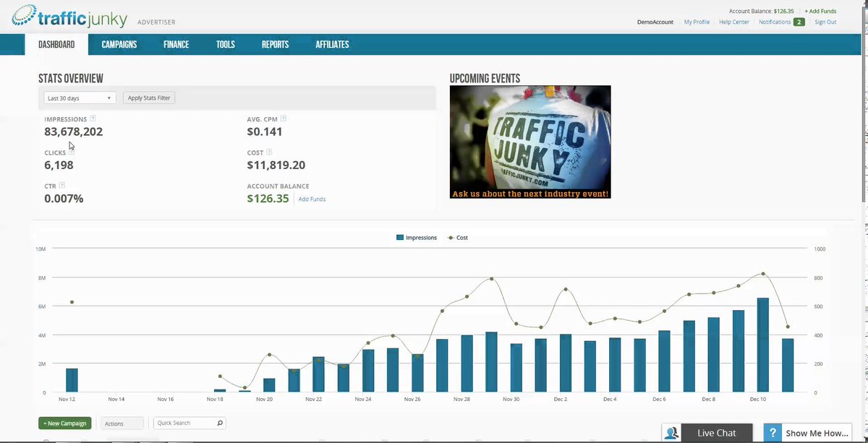The width and height of the screenshot is (868, 443).
Task: Click the Dec 10 impressions bar
Action: [x=763, y=345]
